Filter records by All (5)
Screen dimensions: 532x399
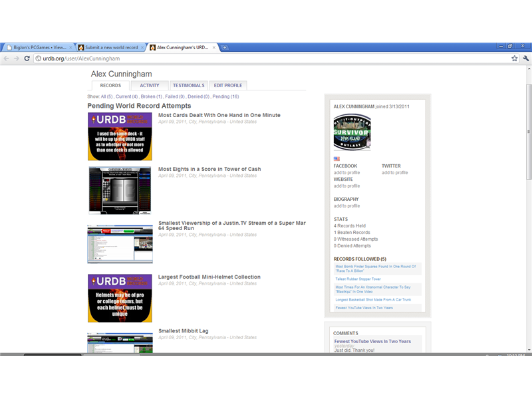pyautogui.click(x=106, y=96)
